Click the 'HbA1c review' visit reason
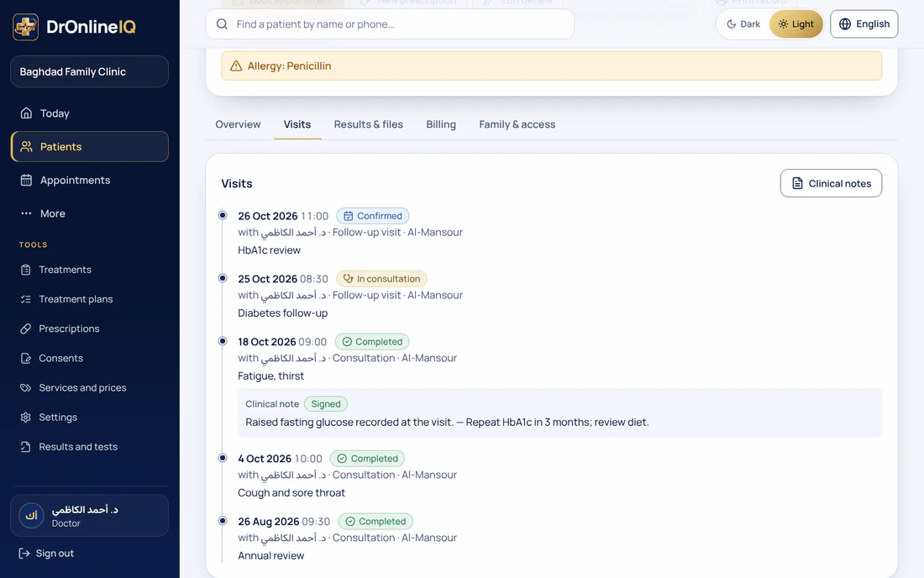924x578 pixels. tap(270, 250)
